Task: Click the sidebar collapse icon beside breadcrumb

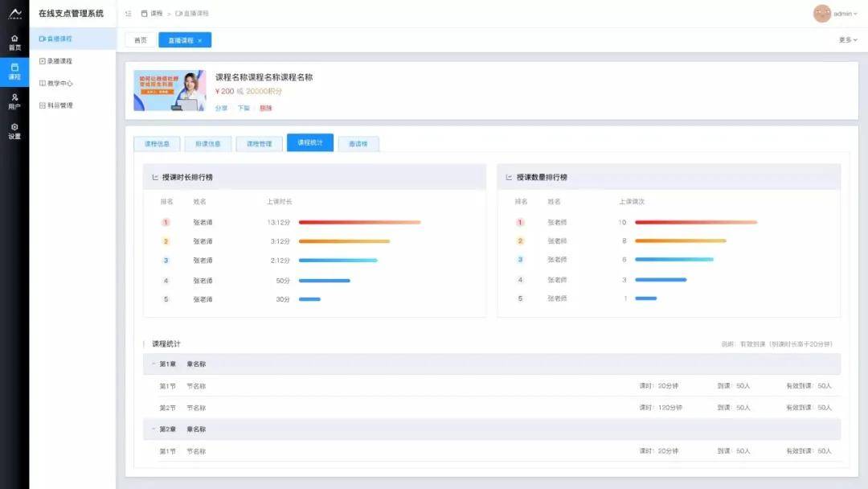Action: pos(129,14)
